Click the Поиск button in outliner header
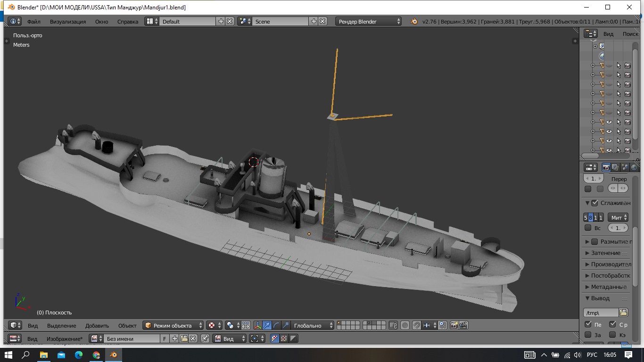 630,33
